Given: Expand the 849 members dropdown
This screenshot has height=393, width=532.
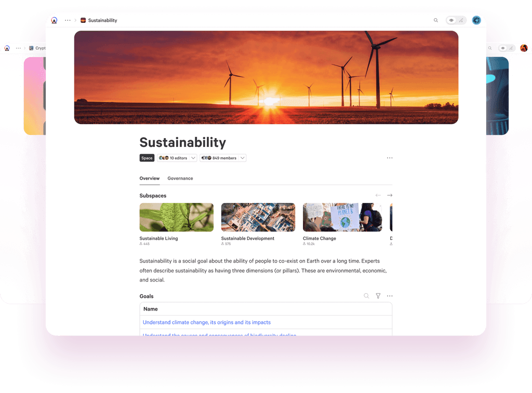Looking at the screenshot, I should coord(223,158).
